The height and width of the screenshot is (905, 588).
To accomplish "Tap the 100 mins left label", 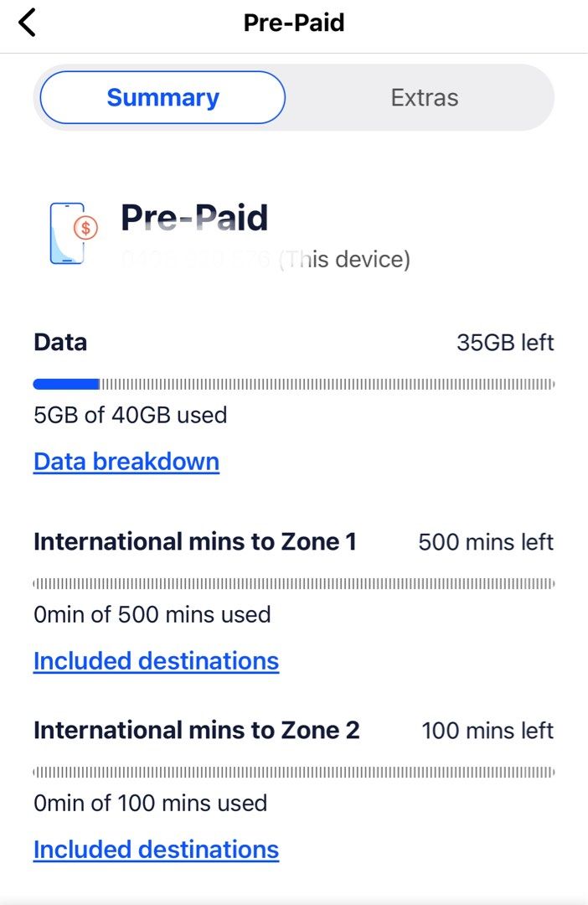I will coord(487,730).
